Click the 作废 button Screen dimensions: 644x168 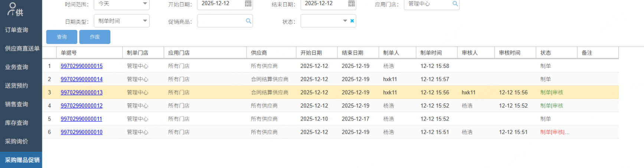pos(95,37)
